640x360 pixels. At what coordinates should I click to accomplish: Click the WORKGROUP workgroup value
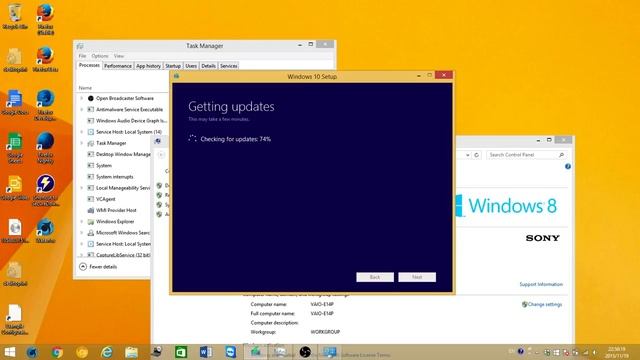coord(325,332)
